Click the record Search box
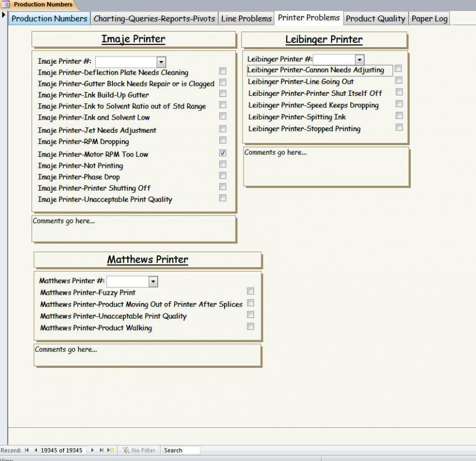 click(181, 450)
